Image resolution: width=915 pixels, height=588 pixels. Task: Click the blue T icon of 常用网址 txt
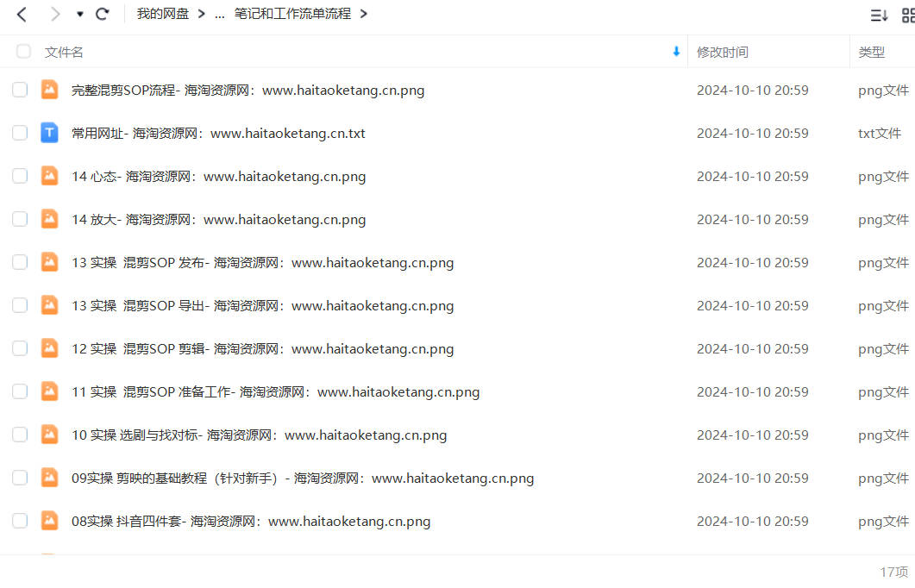[x=50, y=133]
